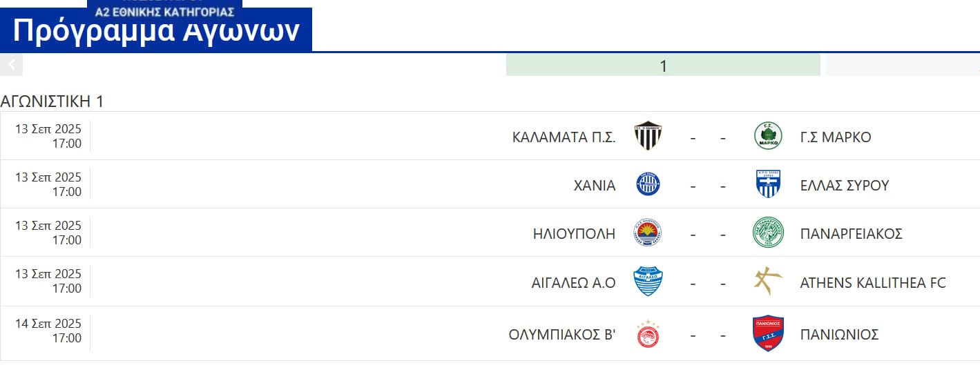Viewport: 980px width, 381px height.
Task: Select matchday 1 tab
Action: coord(663,66)
